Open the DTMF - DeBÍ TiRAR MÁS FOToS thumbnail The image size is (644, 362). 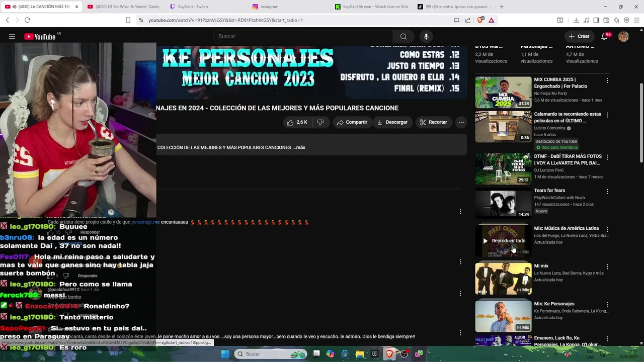point(503,169)
